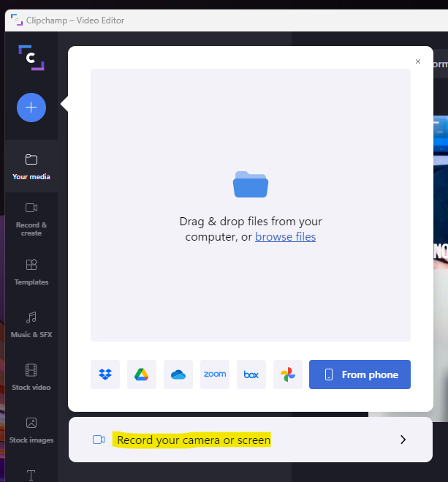Import media from Box
The height and width of the screenshot is (482, 448).
click(x=251, y=374)
